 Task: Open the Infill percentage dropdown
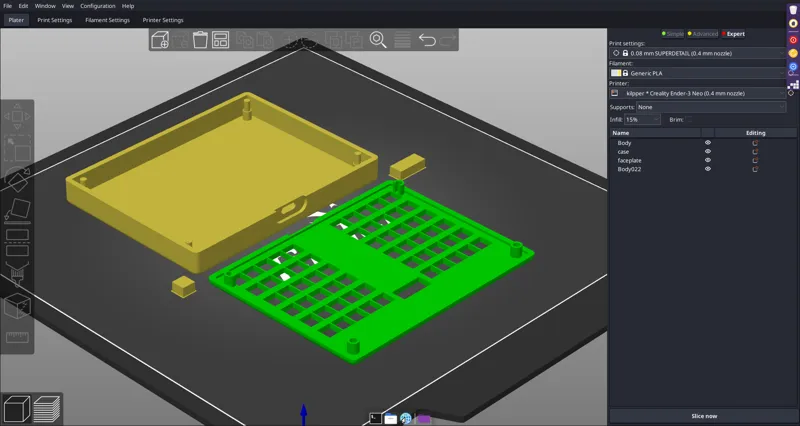(642, 119)
